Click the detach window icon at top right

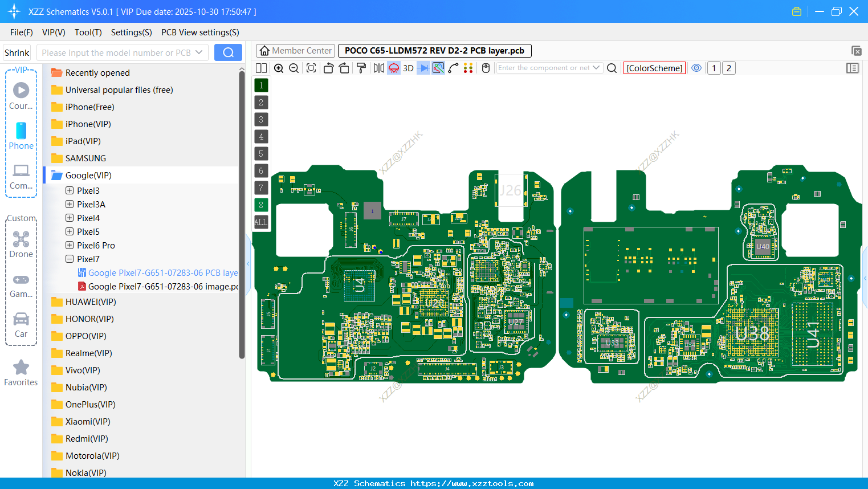pyautogui.click(x=856, y=51)
